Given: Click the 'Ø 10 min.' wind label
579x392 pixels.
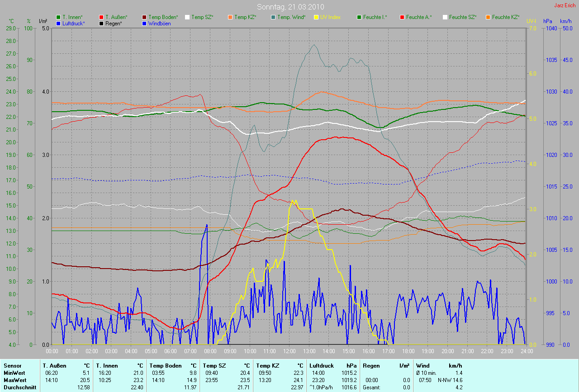Looking at the screenshot, I should click(427, 373).
